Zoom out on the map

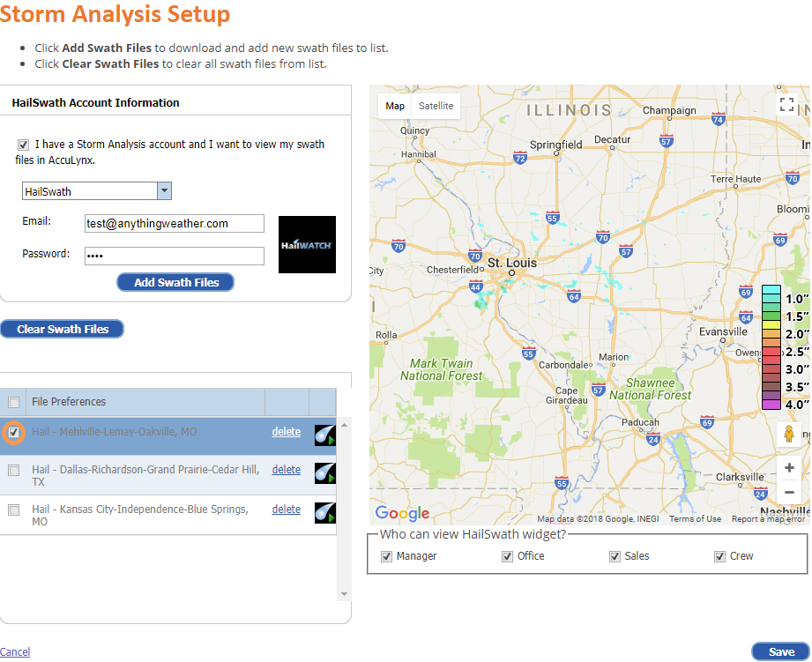coord(789,492)
